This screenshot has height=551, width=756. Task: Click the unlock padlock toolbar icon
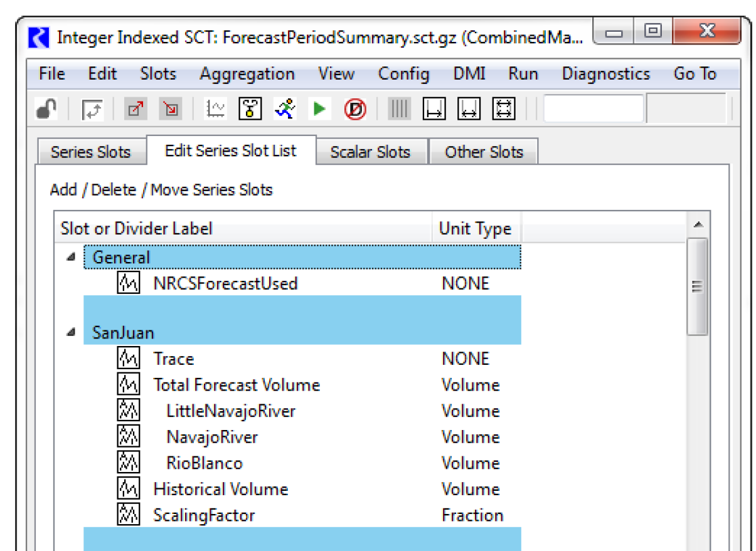(x=45, y=110)
